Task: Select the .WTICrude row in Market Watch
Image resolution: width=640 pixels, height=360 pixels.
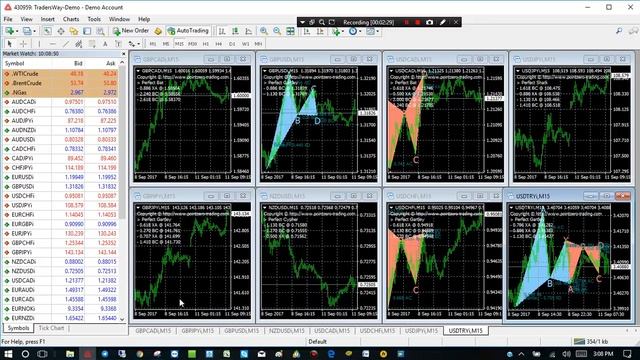Action: tap(60, 74)
